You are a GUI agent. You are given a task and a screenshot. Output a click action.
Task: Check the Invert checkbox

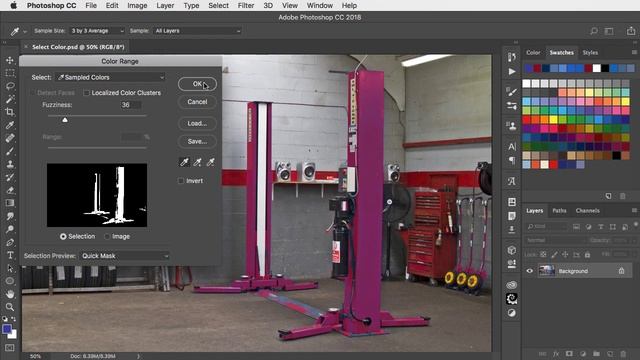click(x=181, y=181)
